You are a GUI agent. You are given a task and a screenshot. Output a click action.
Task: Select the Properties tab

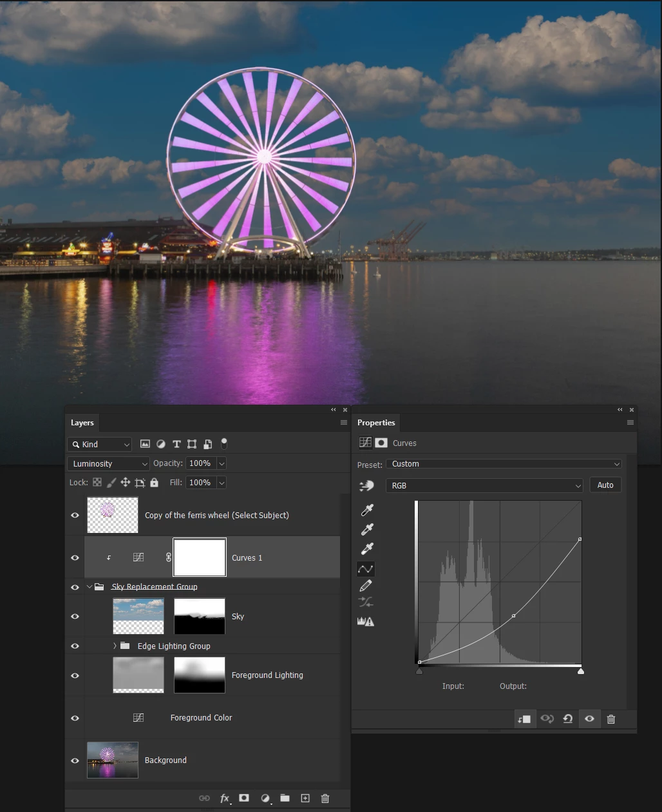click(376, 423)
